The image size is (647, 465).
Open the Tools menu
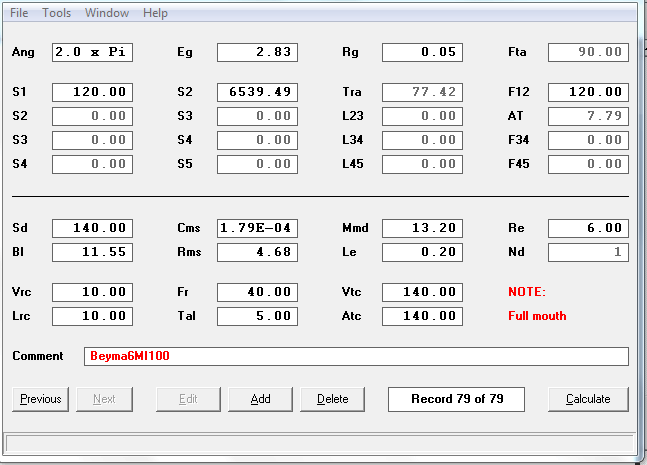[57, 13]
